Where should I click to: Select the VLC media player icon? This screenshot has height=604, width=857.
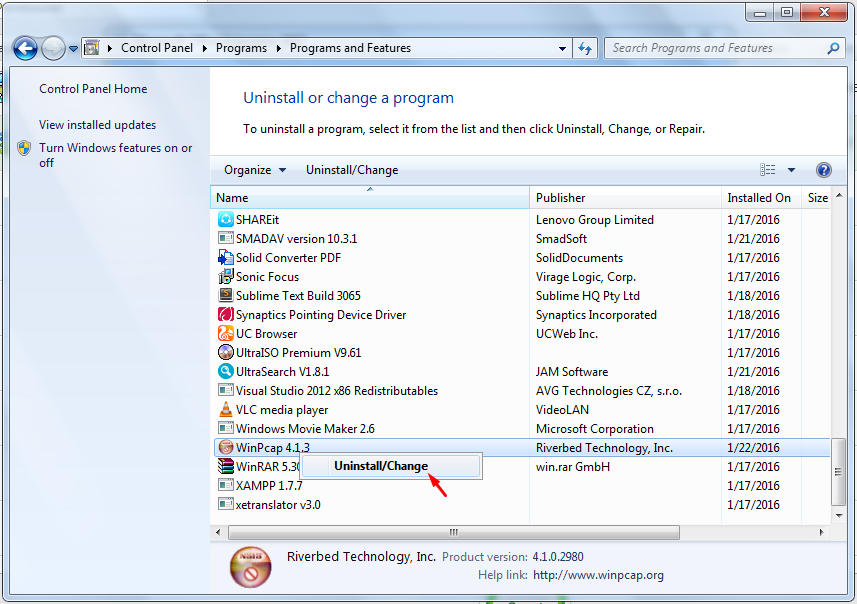tap(226, 410)
